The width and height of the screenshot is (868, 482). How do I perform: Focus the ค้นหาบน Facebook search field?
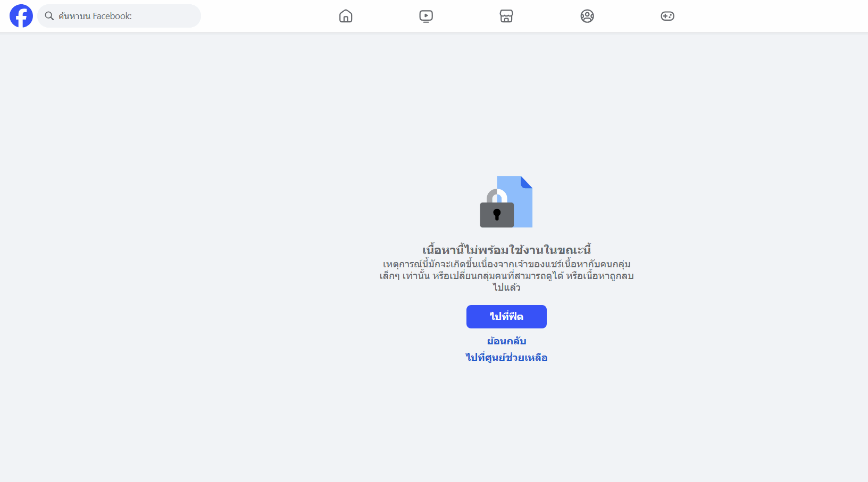(x=128, y=16)
